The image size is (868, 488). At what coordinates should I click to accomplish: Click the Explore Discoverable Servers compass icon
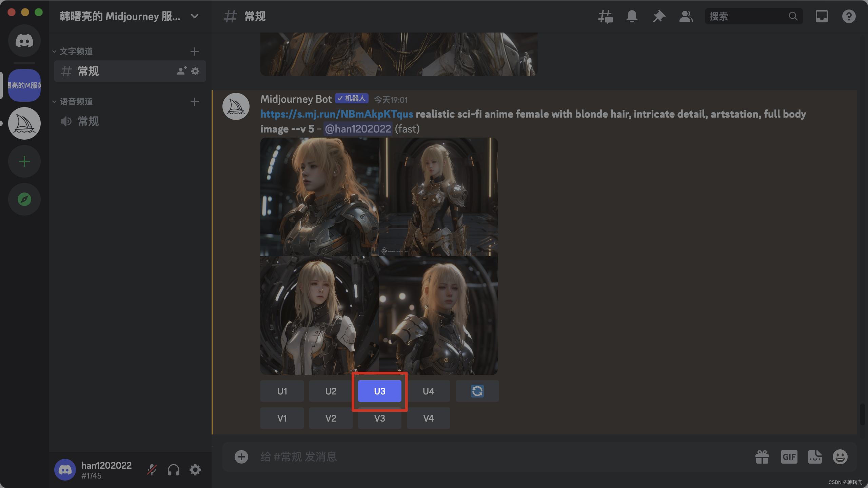pyautogui.click(x=24, y=199)
